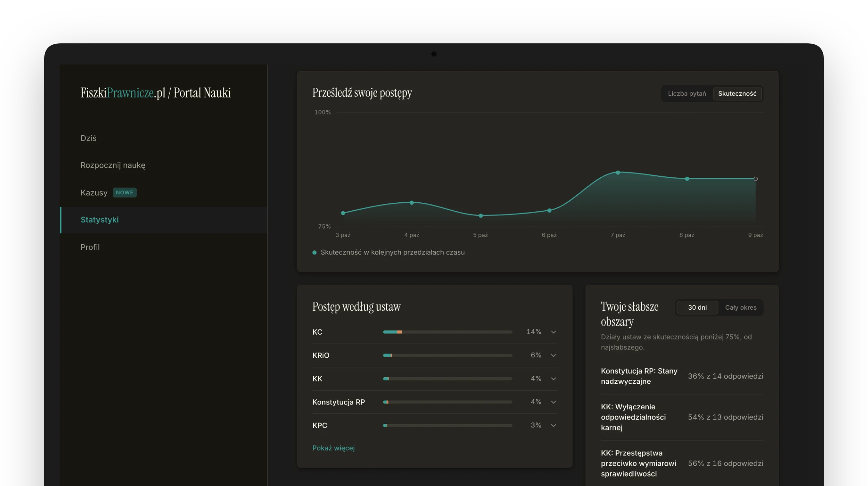
Task: Select the 30 dni period
Action: (x=697, y=307)
